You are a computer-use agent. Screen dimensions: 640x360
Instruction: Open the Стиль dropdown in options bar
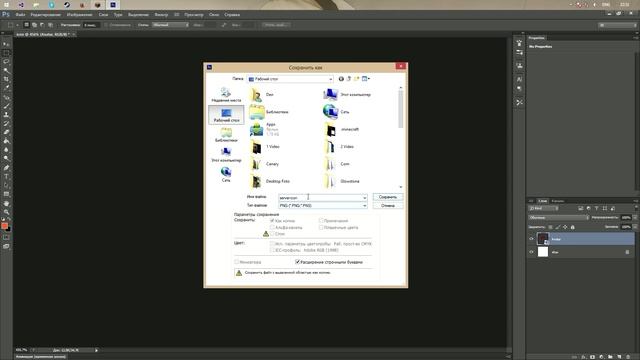click(x=170, y=25)
